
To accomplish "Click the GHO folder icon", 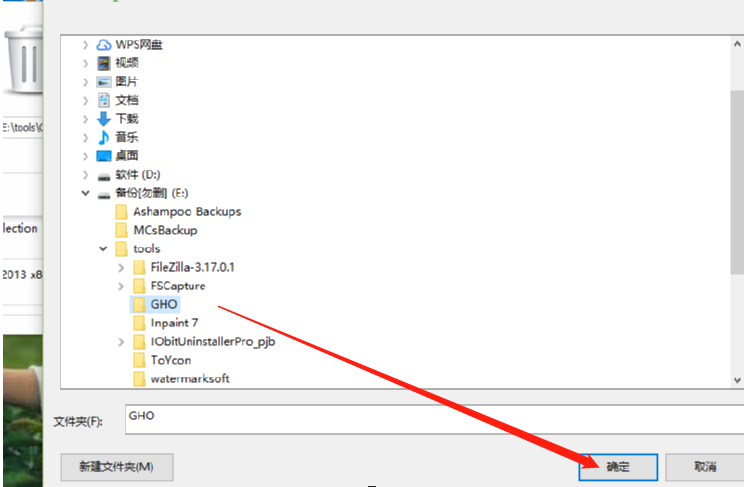I will pos(139,305).
